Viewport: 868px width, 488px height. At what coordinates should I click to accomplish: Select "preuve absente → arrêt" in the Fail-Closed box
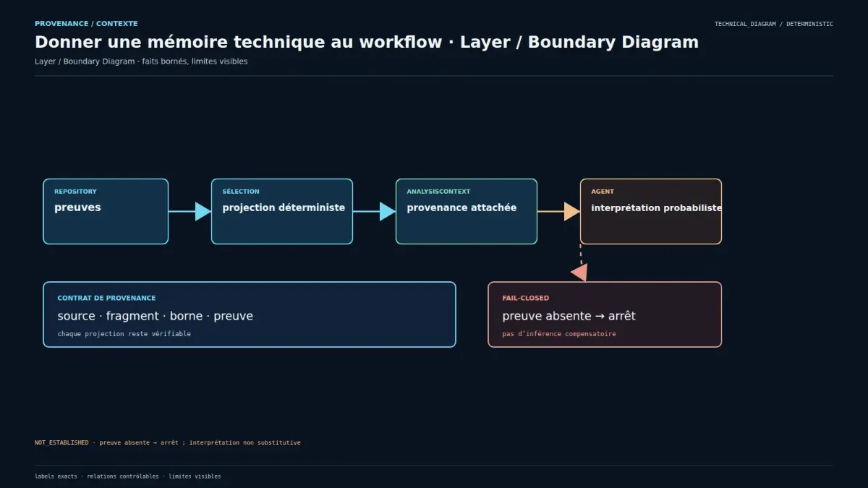click(569, 316)
